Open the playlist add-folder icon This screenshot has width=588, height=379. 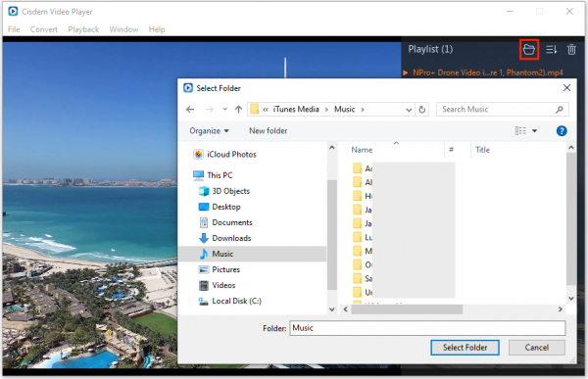pyautogui.click(x=529, y=49)
